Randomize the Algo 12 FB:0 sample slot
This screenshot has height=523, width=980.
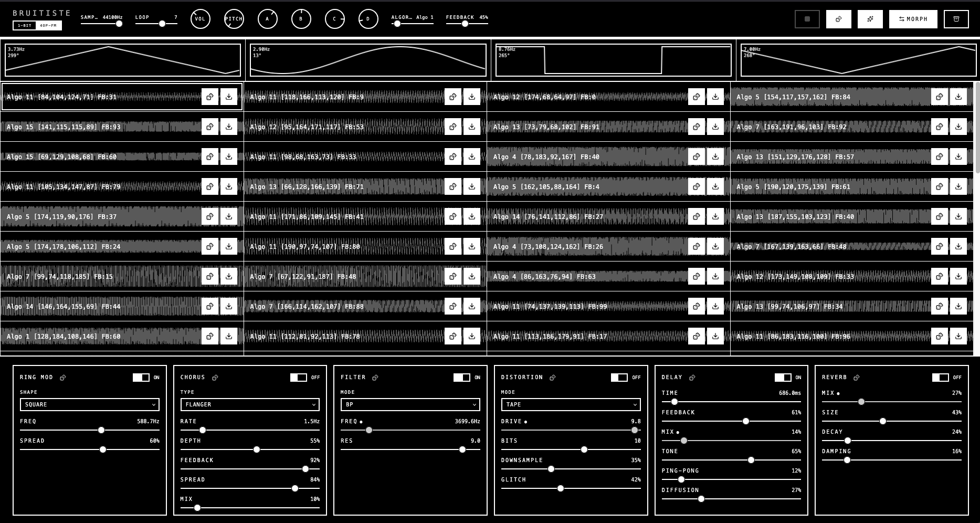696,97
